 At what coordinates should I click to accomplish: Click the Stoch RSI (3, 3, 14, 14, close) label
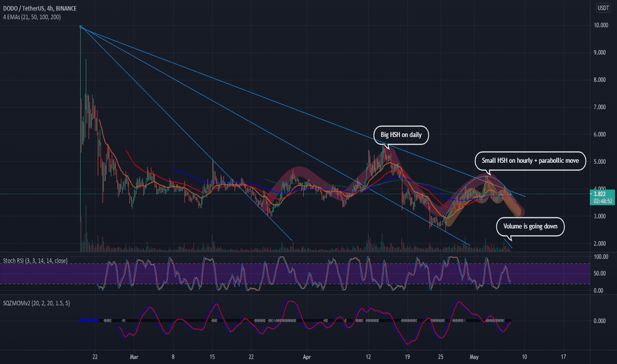(35, 261)
